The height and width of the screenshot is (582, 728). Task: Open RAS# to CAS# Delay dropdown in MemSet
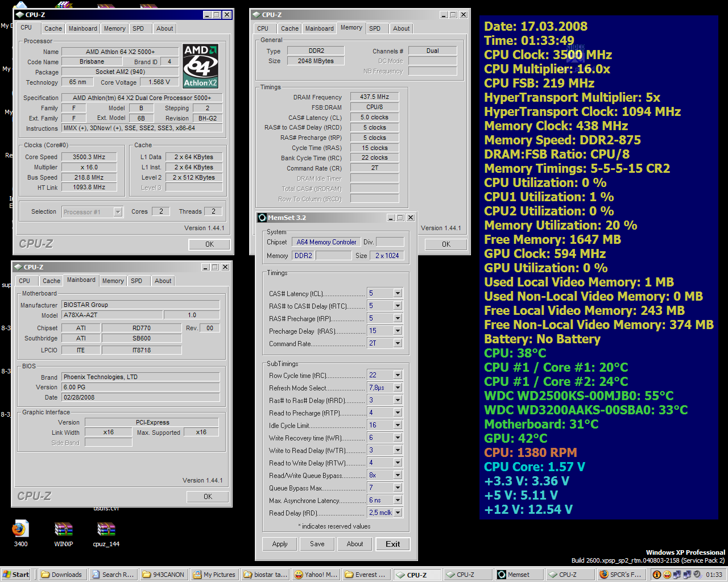pyautogui.click(x=398, y=306)
